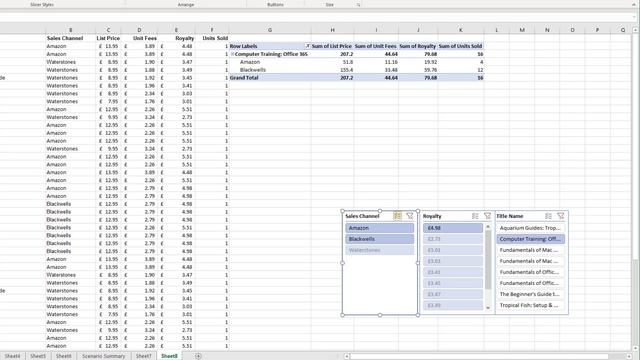The image size is (640, 360).
Task: Click Unit Fees header cell in column D
Action: click(x=140, y=38)
